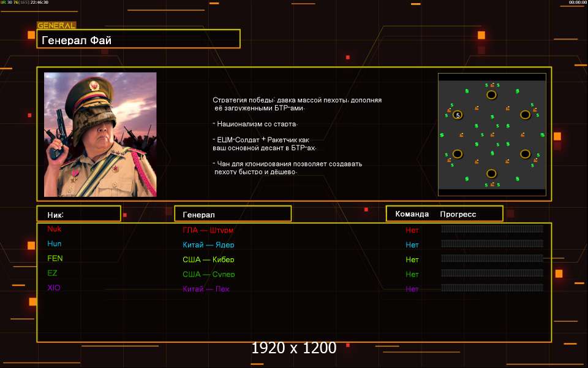Click the Генерал Фай title field
The height and width of the screenshot is (368, 588).
[x=138, y=40]
